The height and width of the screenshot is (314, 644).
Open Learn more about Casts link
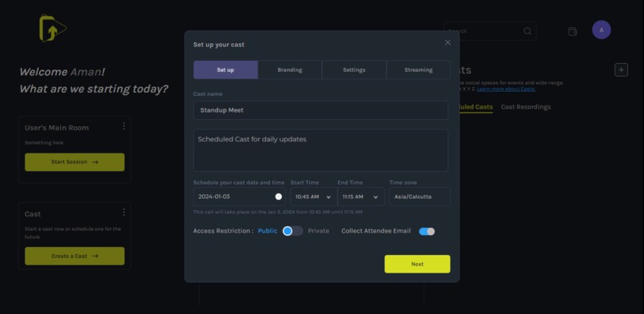tap(506, 89)
